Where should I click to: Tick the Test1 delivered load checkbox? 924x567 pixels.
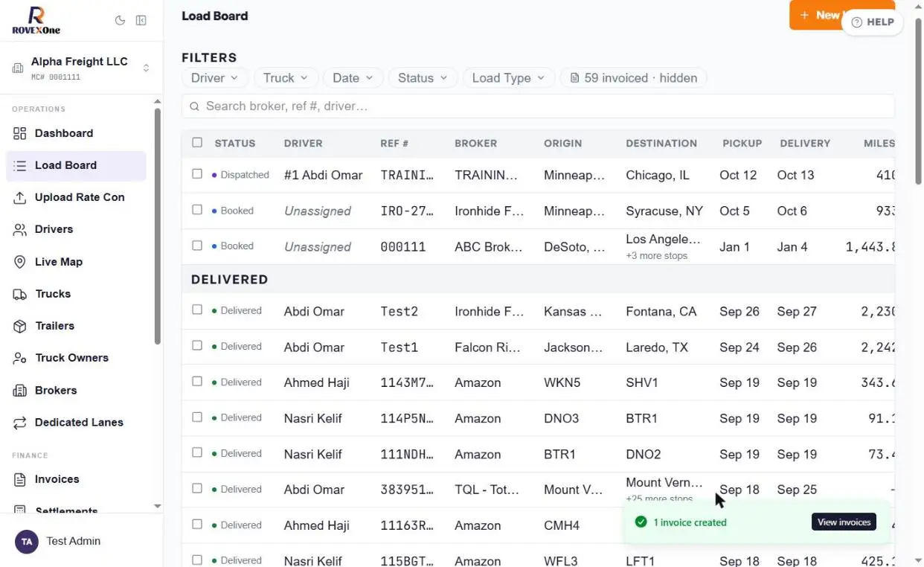[x=197, y=346]
